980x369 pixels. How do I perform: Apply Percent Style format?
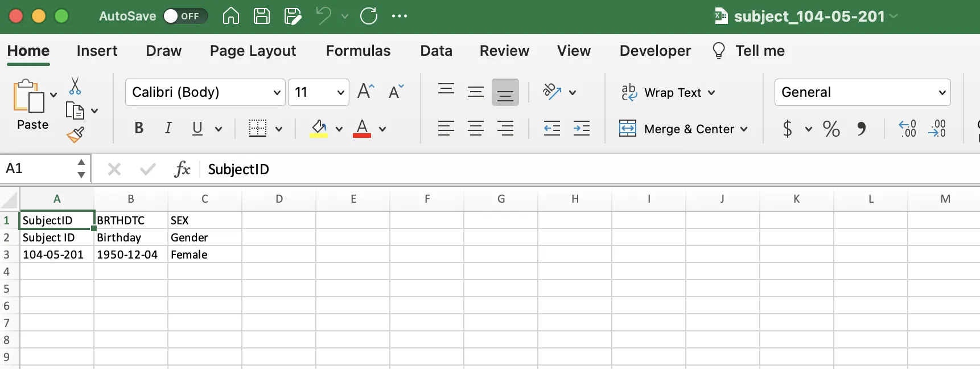tap(831, 129)
